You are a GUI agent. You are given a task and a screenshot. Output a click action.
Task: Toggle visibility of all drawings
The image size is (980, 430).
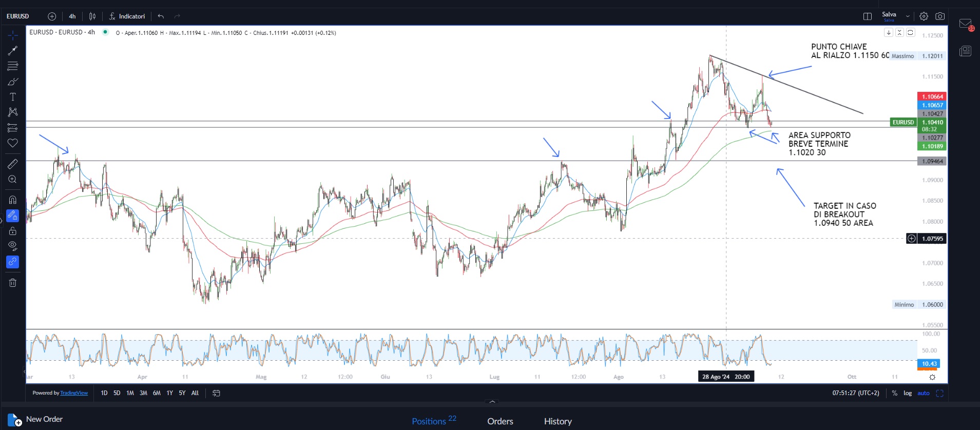13,246
